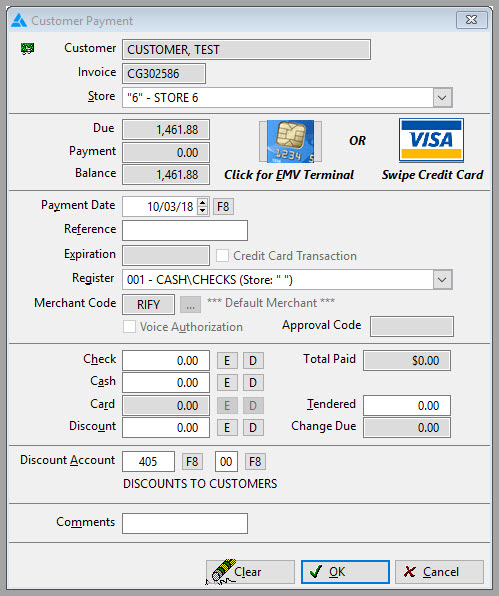Click the D button next to Cash
The image size is (499, 596).
(x=253, y=383)
